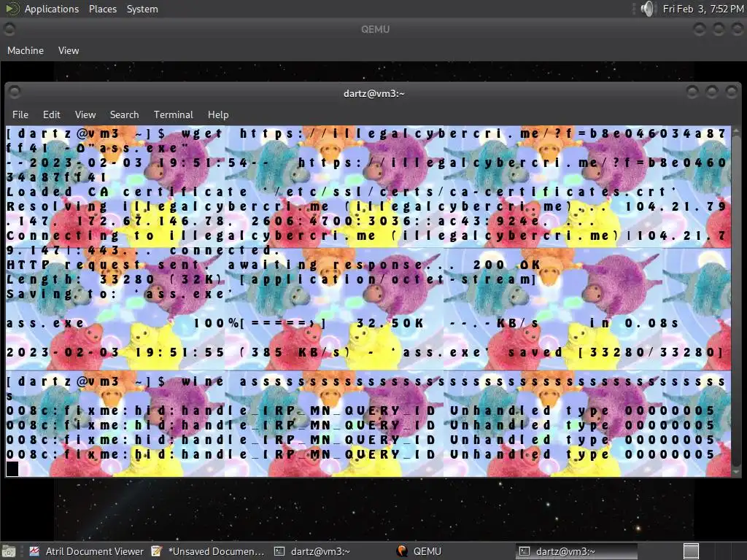The height and width of the screenshot is (560, 747).
Task: Click the '(385 KB/s)' saved summary line
Action: (x=366, y=352)
